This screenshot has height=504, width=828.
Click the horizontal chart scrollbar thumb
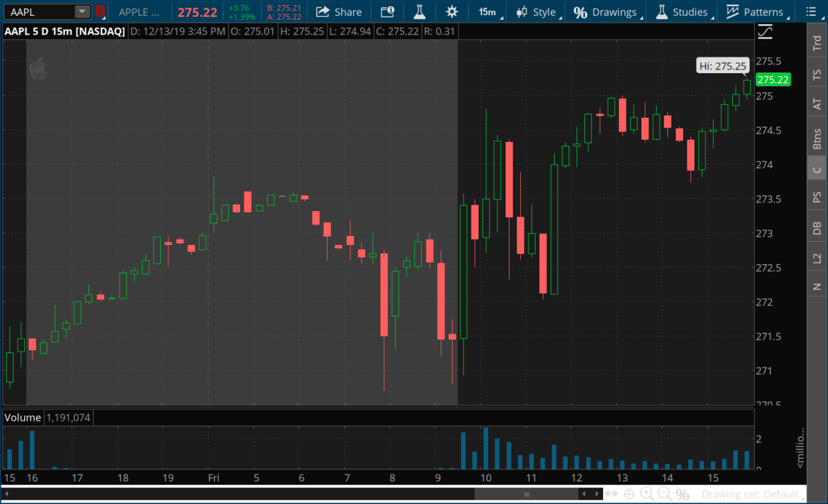coord(526,494)
